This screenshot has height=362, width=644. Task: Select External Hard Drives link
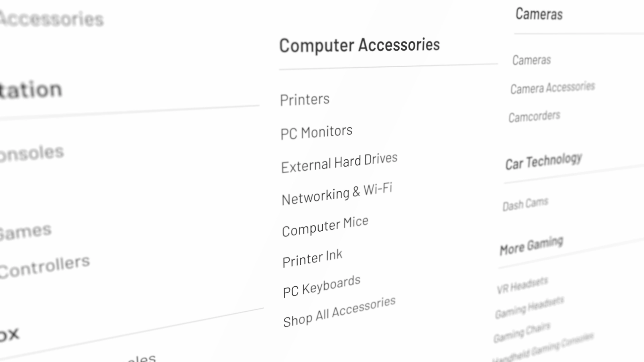[x=339, y=163]
